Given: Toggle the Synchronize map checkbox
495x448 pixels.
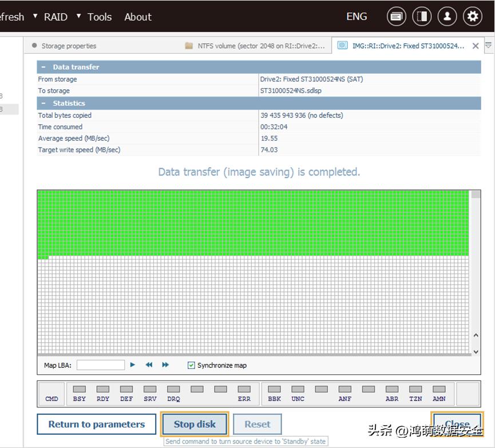Looking at the screenshot, I should [x=191, y=365].
